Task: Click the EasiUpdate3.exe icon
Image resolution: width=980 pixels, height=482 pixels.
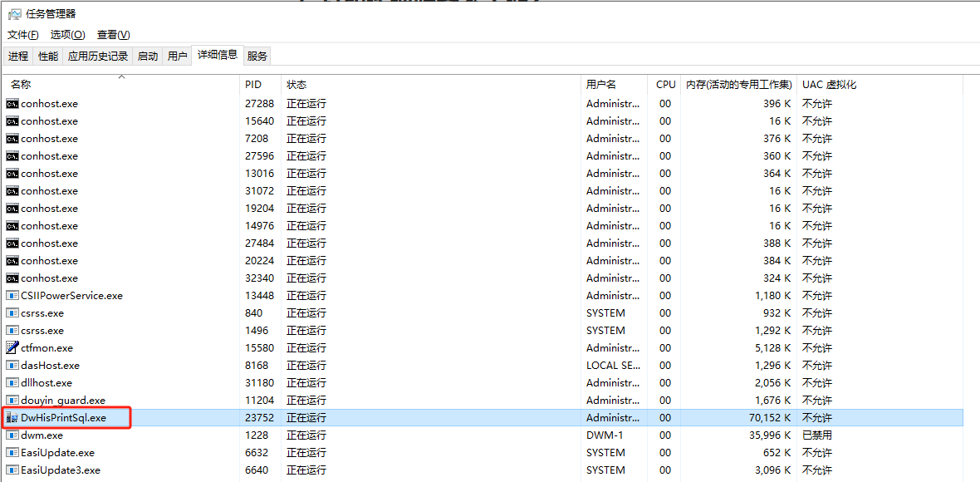Action: pyautogui.click(x=12, y=470)
